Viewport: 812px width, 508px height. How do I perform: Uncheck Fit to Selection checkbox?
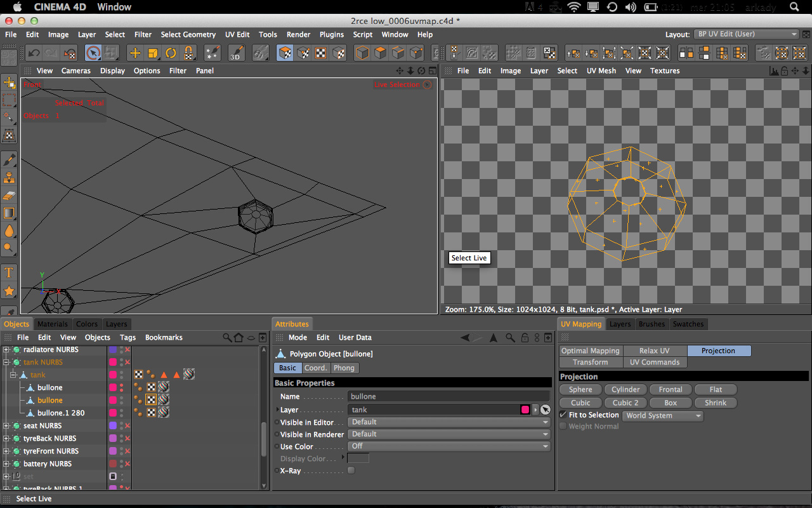(x=563, y=415)
